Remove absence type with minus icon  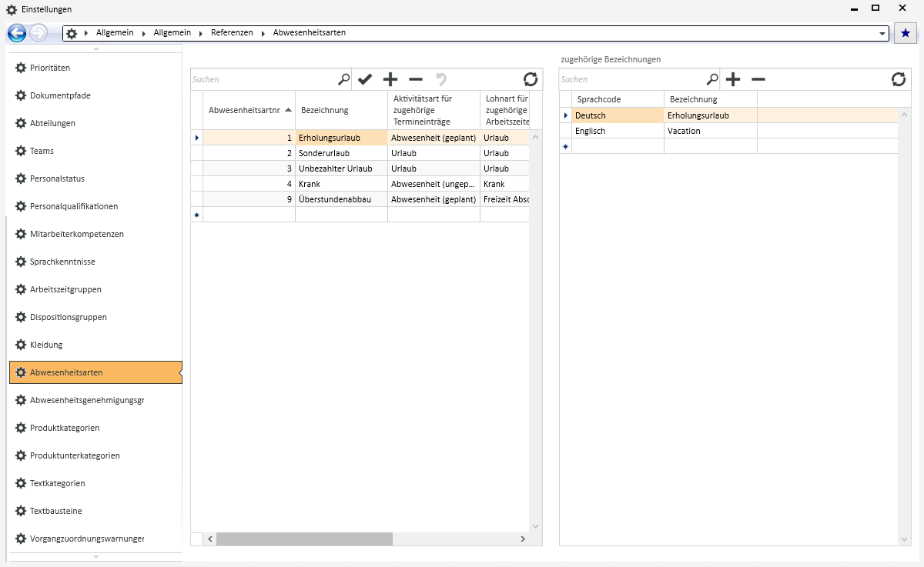pyautogui.click(x=416, y=79)
